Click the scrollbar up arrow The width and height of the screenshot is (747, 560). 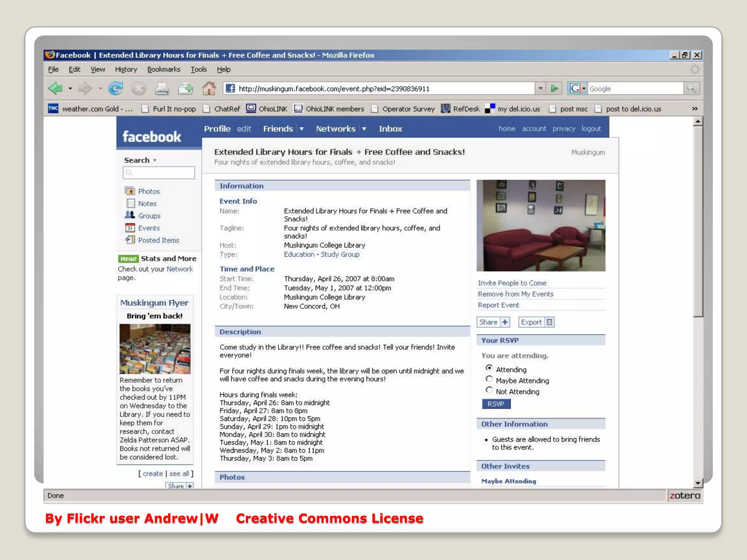tap(697, 121)
